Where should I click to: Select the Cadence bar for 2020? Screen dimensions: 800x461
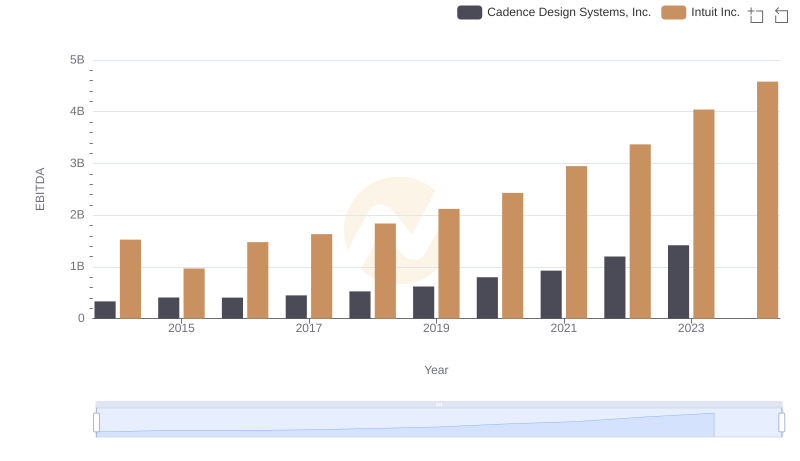click(487, 298)
